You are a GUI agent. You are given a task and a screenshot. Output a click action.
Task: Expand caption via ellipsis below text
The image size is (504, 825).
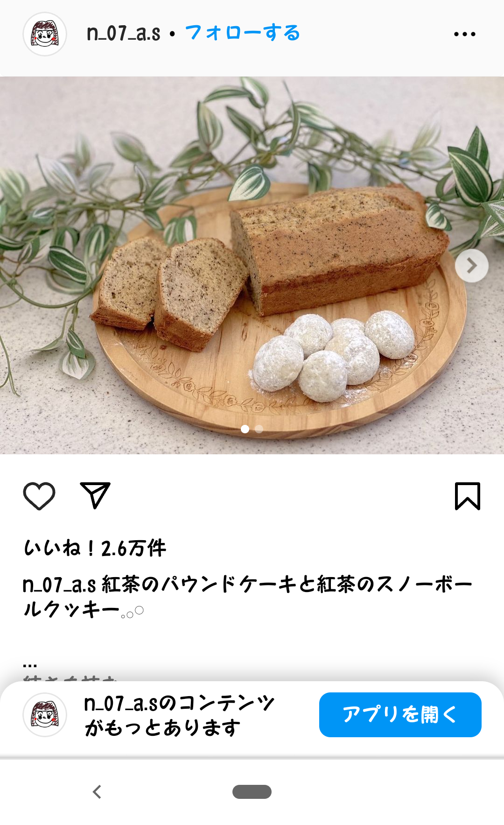click(x=30, y=664)
